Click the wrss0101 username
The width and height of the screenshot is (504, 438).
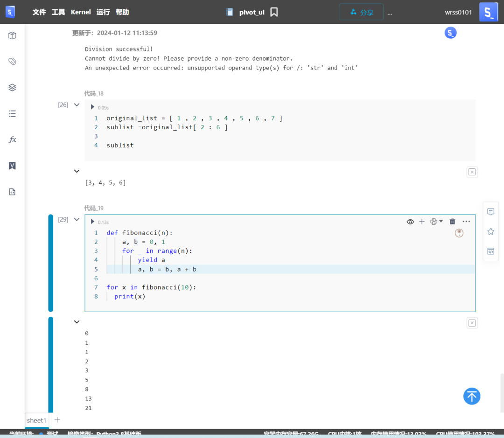pyautogui.click(x=458, y=12)
